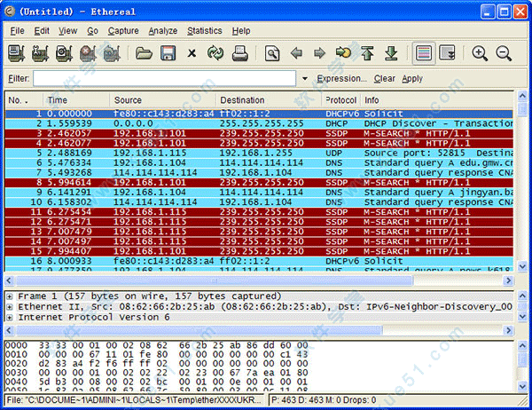Screen dimensions: 532x410
Task: Jump to last packet icon
Action: pos(391,53)
